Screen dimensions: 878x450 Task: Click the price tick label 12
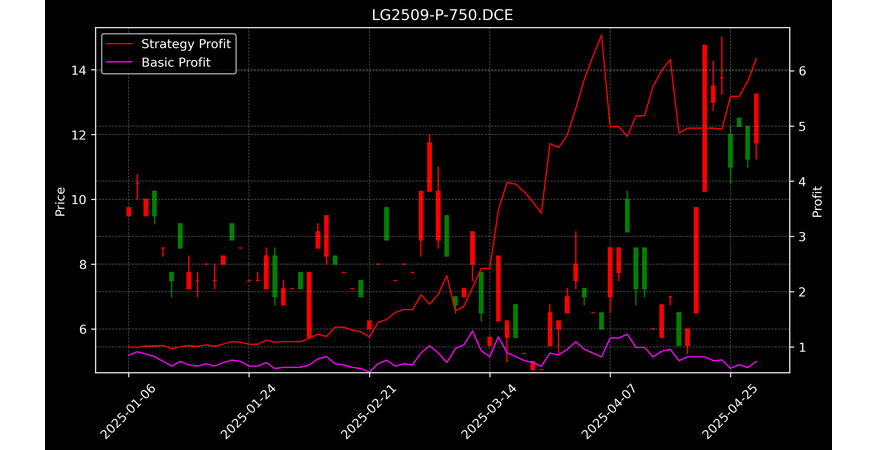point(79,135)
